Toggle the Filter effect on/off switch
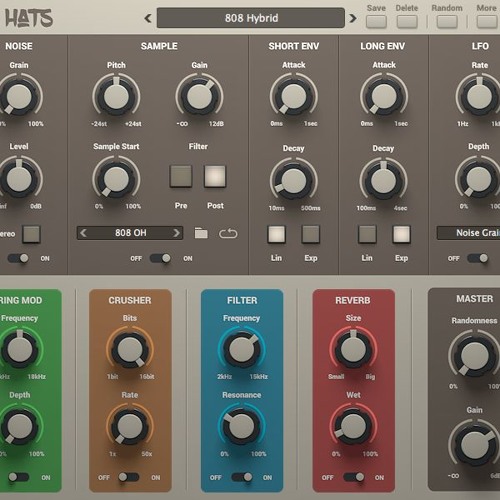Image resolution: width=500 pixels, height=500 pixels. coord(242,477)
